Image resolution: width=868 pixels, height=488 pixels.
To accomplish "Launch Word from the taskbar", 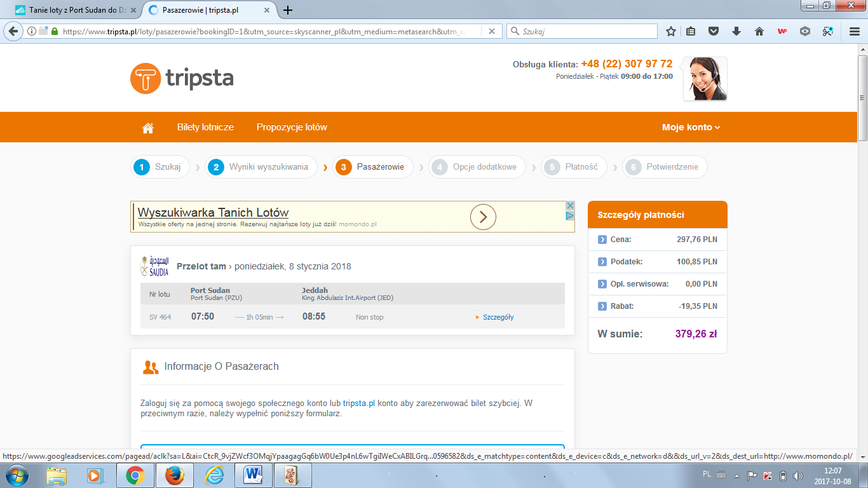I will click(x=254, y=475).
